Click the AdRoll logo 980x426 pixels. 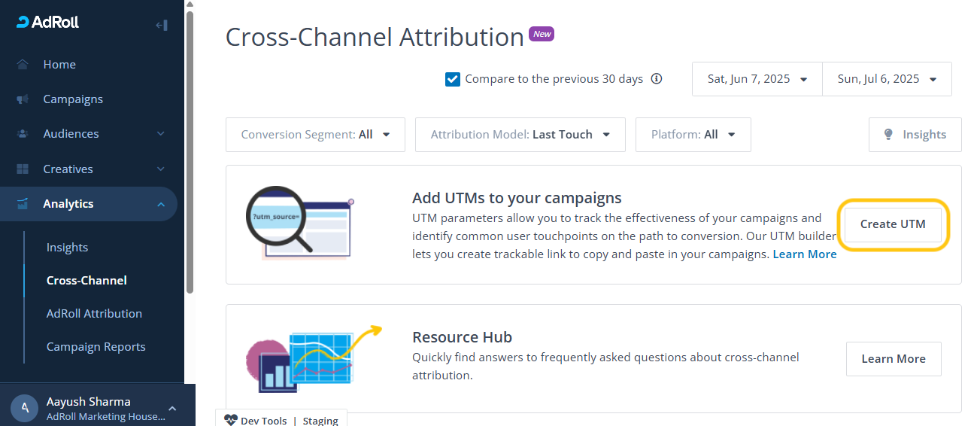[48, 23]
